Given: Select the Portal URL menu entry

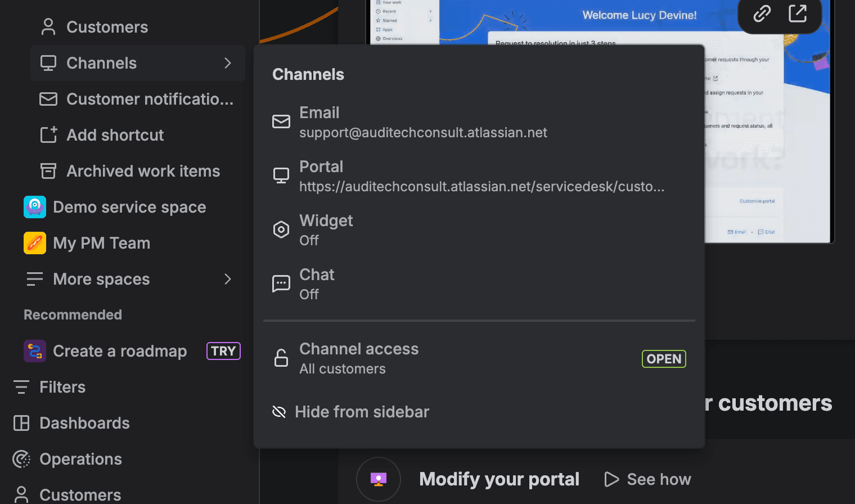Looking at the screenshot, I should point(481,176).
